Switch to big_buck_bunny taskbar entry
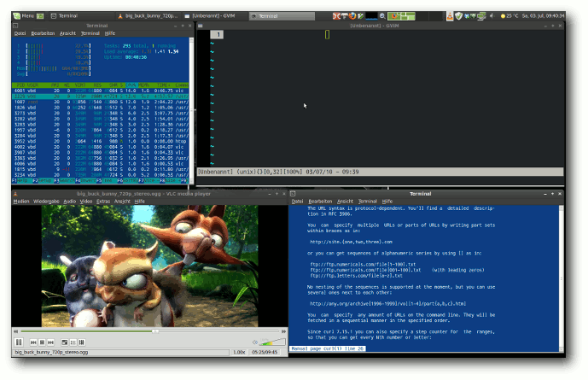Viewport: 588px width, 380px height. tap(148, 15)
